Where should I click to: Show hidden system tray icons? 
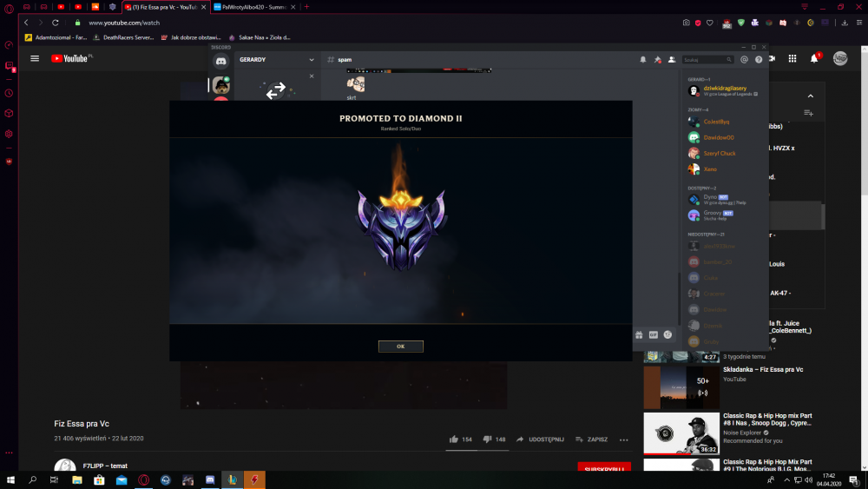click(786, 480)
